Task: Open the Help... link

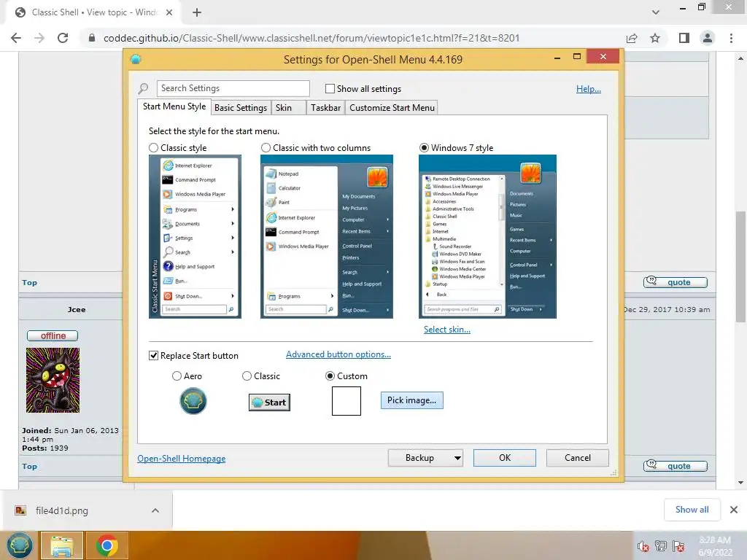Action: [x=589, y=88]
